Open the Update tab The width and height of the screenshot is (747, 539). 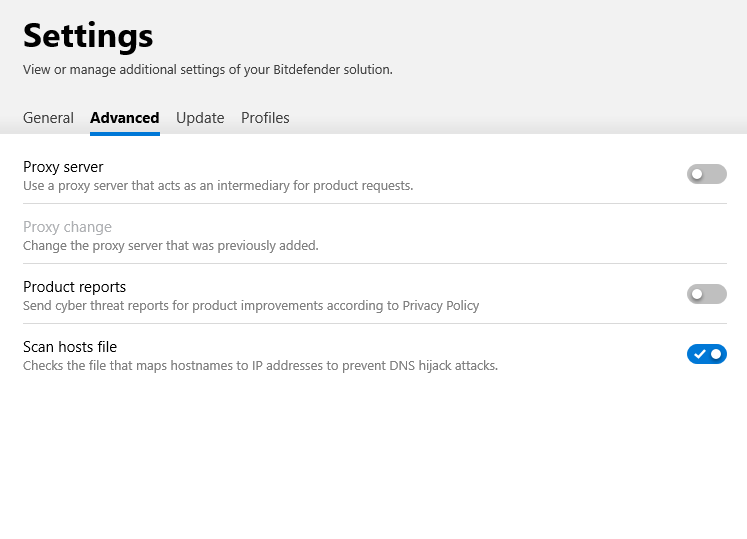tap(200, 118)
